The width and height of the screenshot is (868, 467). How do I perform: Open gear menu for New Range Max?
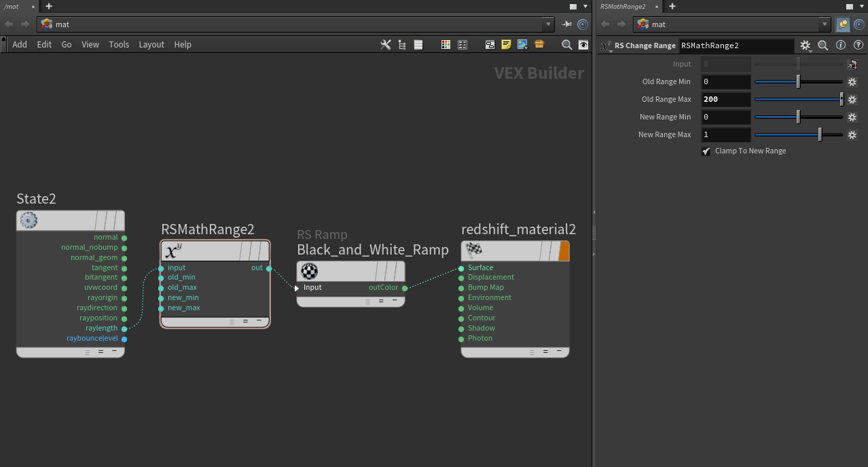852,135
